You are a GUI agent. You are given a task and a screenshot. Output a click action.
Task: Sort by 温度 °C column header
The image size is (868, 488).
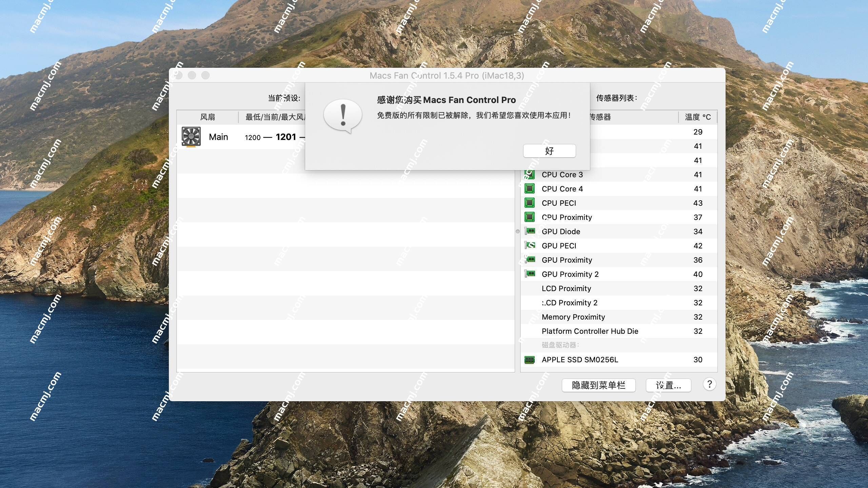click(698, 117)
